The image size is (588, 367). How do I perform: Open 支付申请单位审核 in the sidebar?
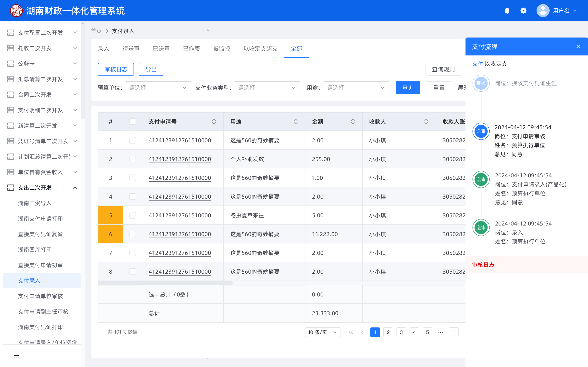point(40,296)
